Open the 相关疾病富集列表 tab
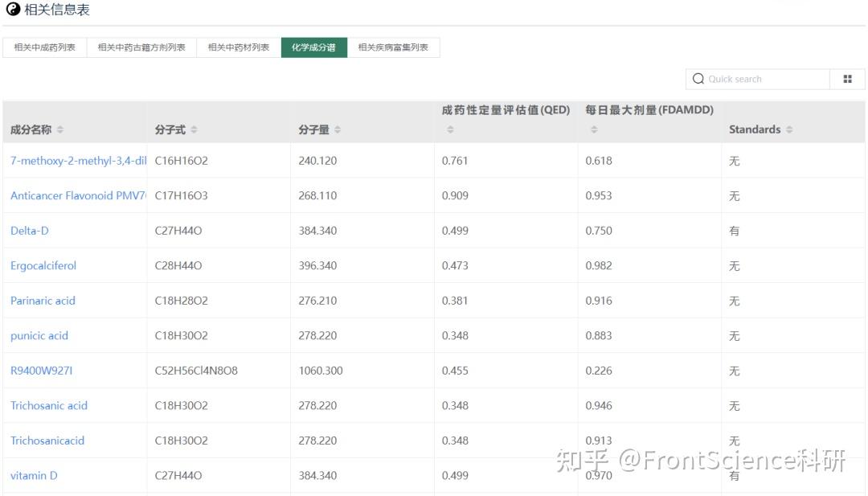Screen dimensions: 868x496 coord(393,47)
